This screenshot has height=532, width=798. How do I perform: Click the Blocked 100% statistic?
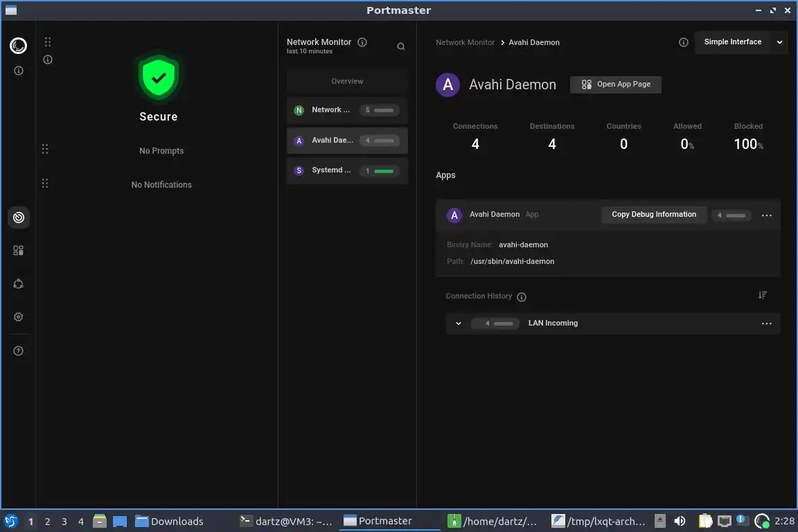point(748,137)
